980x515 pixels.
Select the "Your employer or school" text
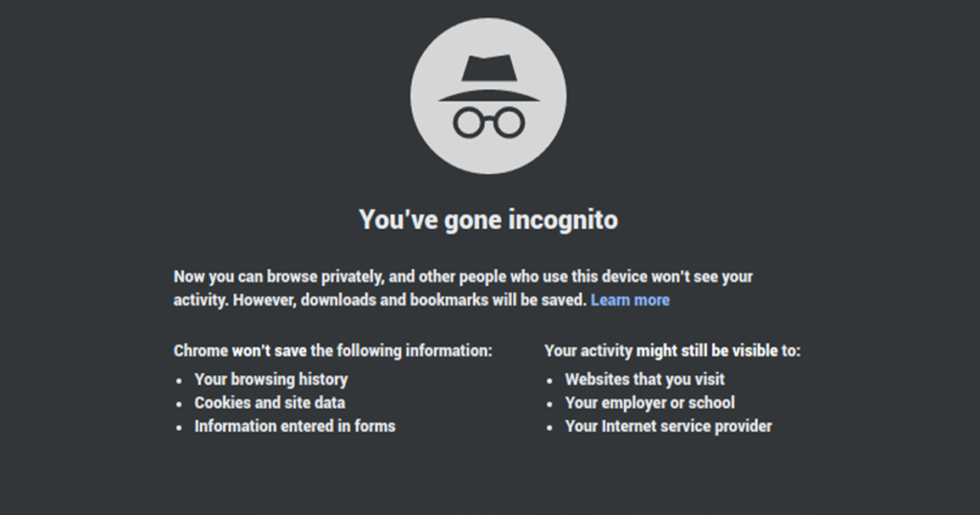click(x=650, y=403)
